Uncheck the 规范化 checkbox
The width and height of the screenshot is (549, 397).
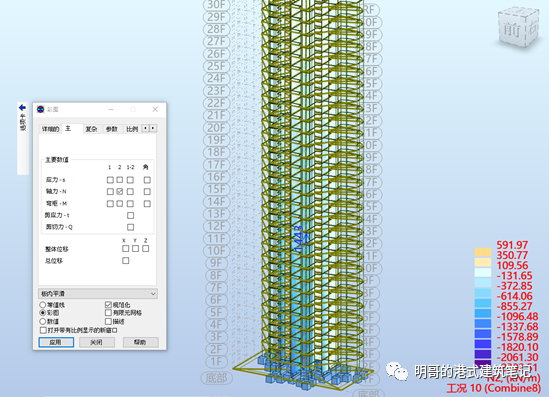coord(108,305)
